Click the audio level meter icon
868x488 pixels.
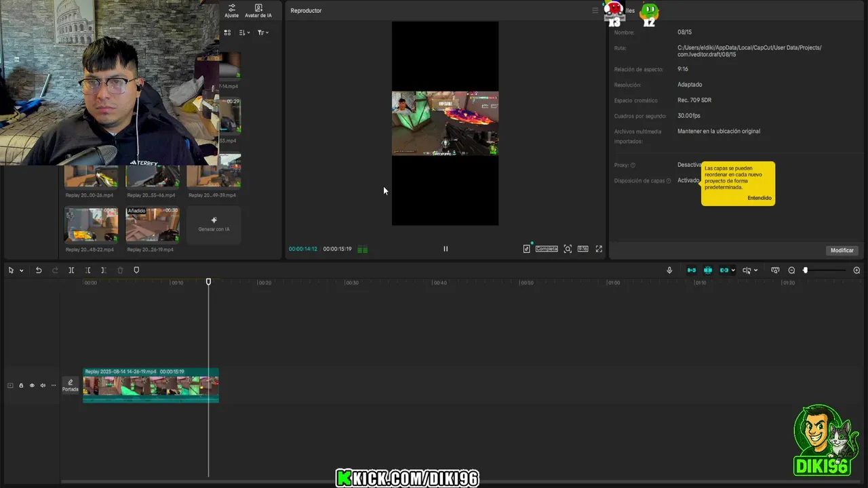[x=363, y=249]
